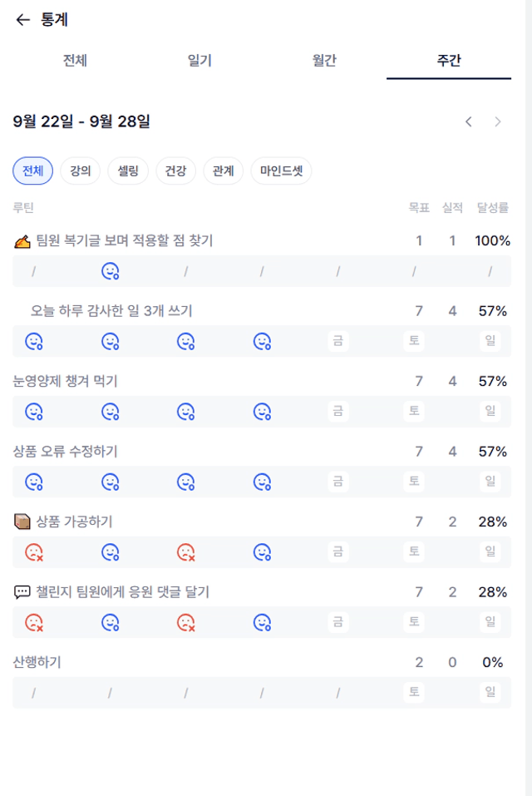532x796 pixels.
Task: Click the back arrow next to 통계
Action: click(22, 20)
